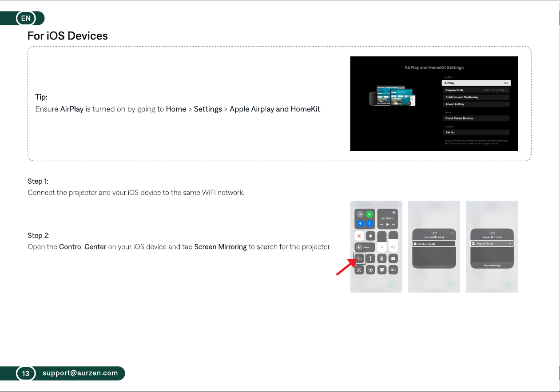
Task: Open the QR code scanner tile
Action: tap(359, 269)
